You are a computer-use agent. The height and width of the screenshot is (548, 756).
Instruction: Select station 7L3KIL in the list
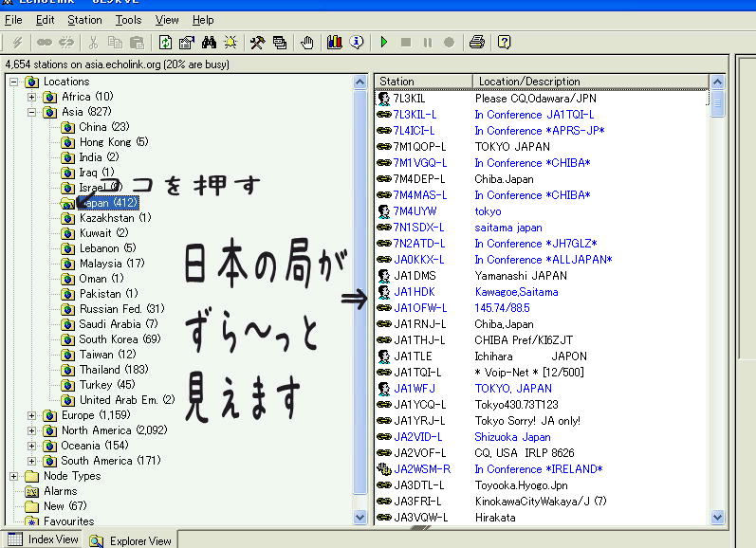coord(541,99)
